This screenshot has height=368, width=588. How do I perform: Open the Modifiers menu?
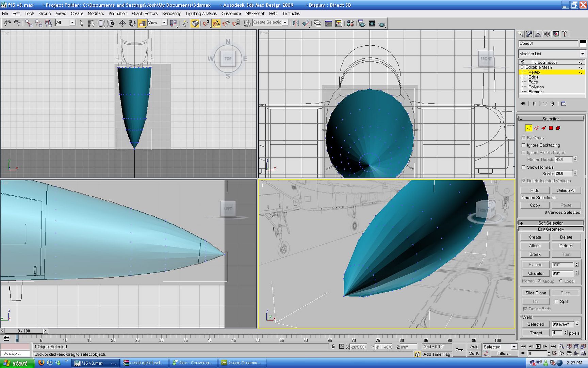(96, 14)
